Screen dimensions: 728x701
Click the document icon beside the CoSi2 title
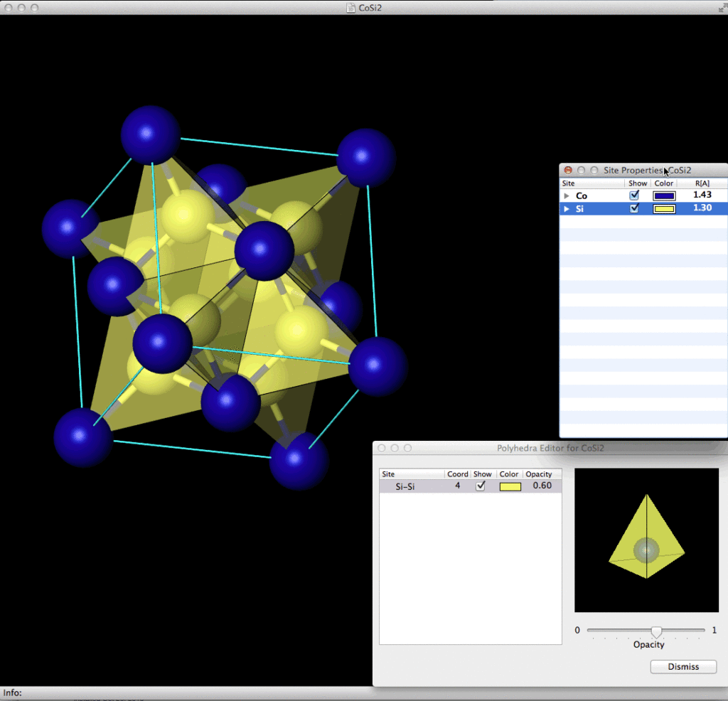pyautogui.click(x=350, y=7)
